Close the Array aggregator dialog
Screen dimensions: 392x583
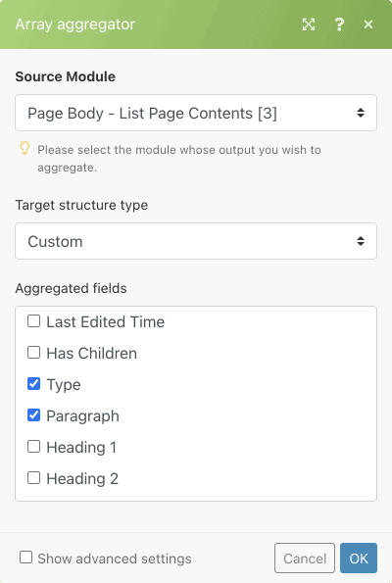[368, 24]
